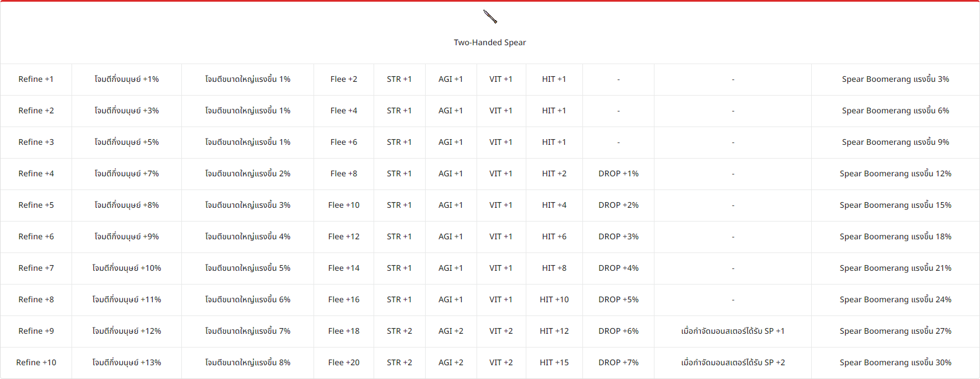Click the Refine +10 row label
Viewport: 980px width, 379px height.
36,362
